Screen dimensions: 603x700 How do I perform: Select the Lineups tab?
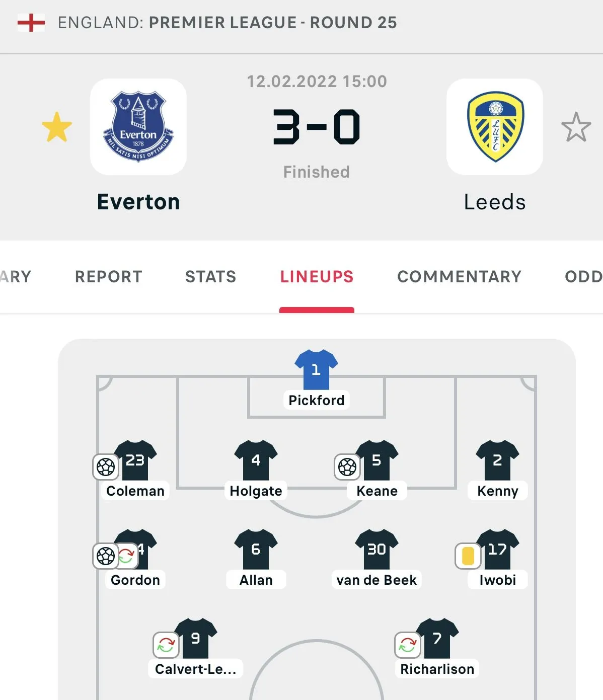click(317, 277)
